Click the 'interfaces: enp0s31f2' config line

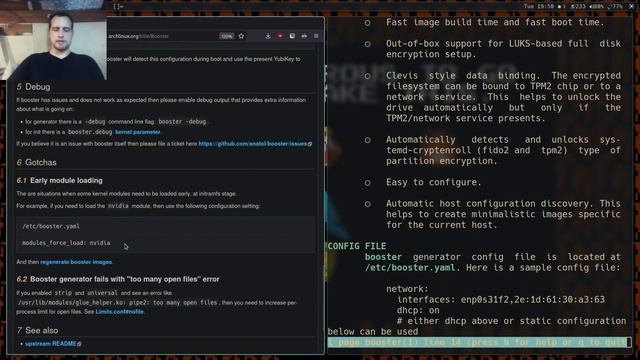[x=501, y=300]
